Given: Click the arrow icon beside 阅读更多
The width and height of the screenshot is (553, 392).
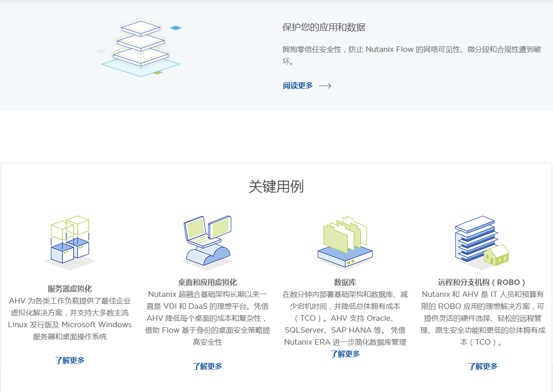Looking at the screenshot, I should tap(325, 86).
